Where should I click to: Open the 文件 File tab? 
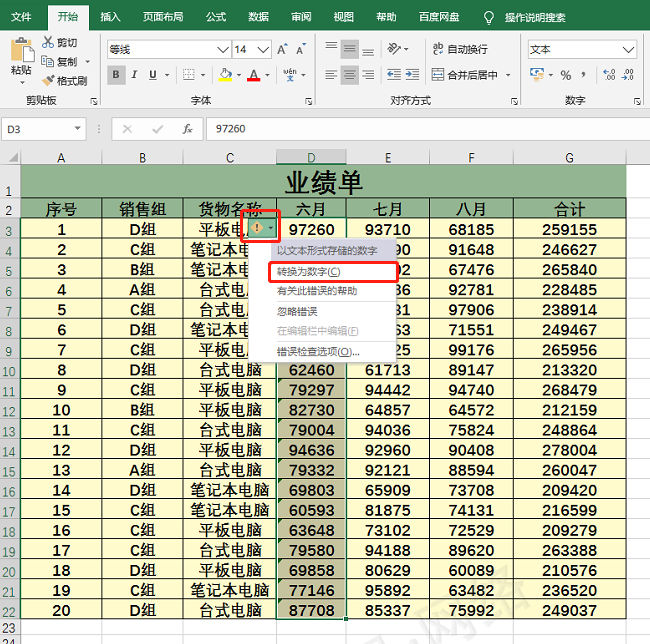point(21,17)
